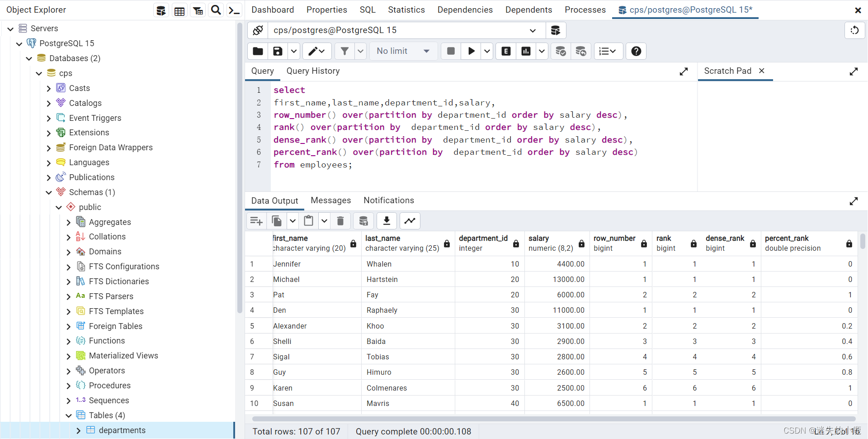Collapse the Schemas (1) node
Image resolution: width=868 pixels, height=439 pixels.
(49, 192)
